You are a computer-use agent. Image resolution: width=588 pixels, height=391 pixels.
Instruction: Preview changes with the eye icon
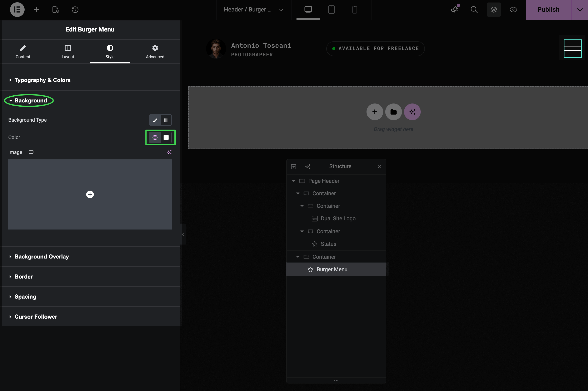click(x=513, y=10)
